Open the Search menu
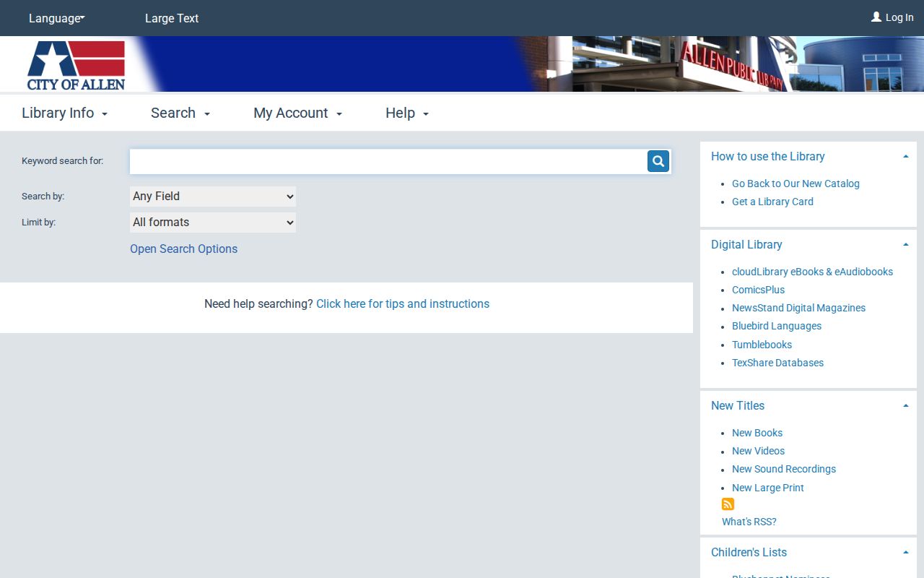Image resolution: width=924 pixels, height=578 pixels. click(180, 113)
